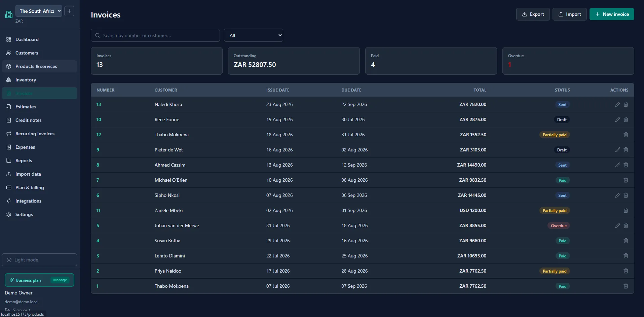The width and height of the screenshot is (644, 317).
Task: Click the plus button to add company
Action: 69,11
